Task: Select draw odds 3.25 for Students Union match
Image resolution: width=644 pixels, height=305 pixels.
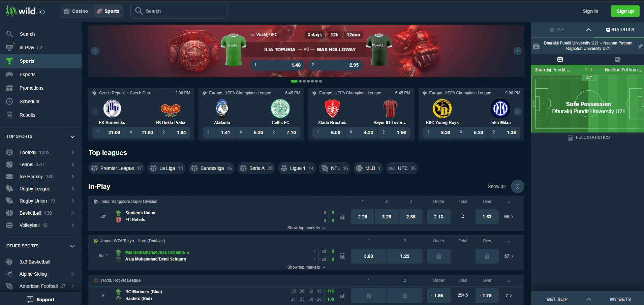Action: pyautogui.click(x=387, y=217)
